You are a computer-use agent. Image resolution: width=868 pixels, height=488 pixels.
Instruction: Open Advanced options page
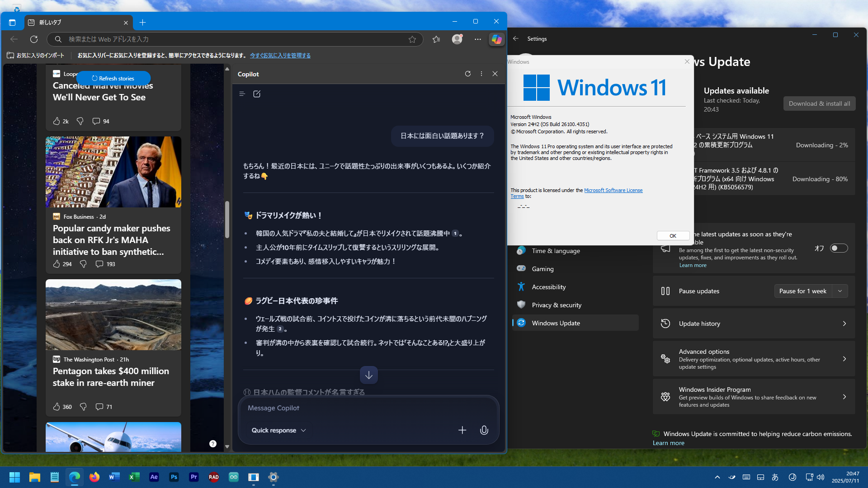click(754, 359)
